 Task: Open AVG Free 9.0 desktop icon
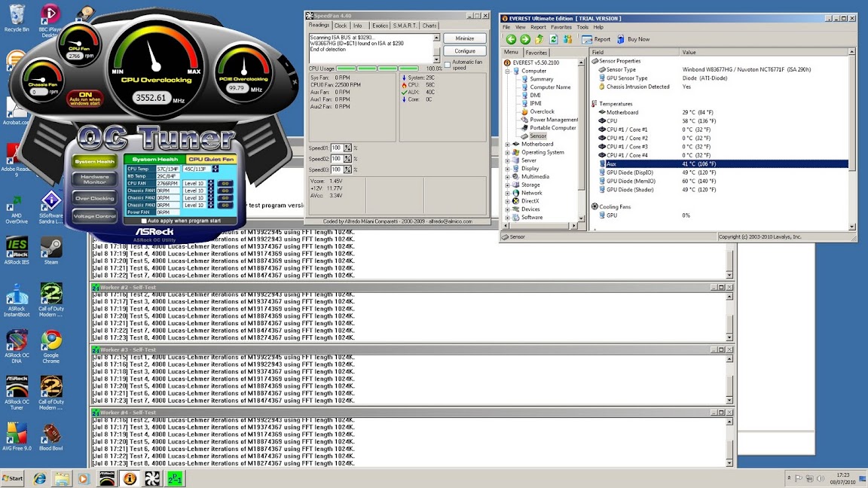pos(17,437)
